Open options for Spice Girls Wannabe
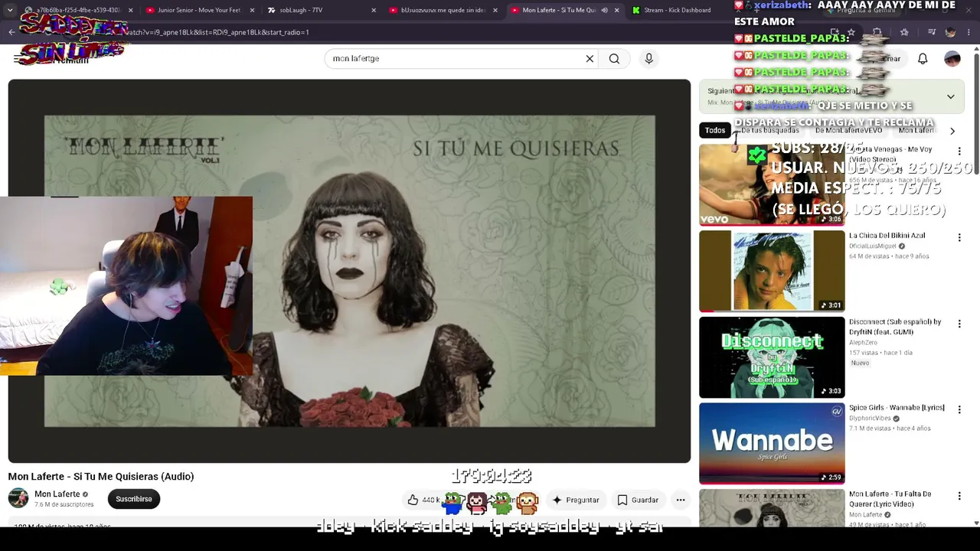Viewport: 980px width, 551px height. click(x=959, y=410)
